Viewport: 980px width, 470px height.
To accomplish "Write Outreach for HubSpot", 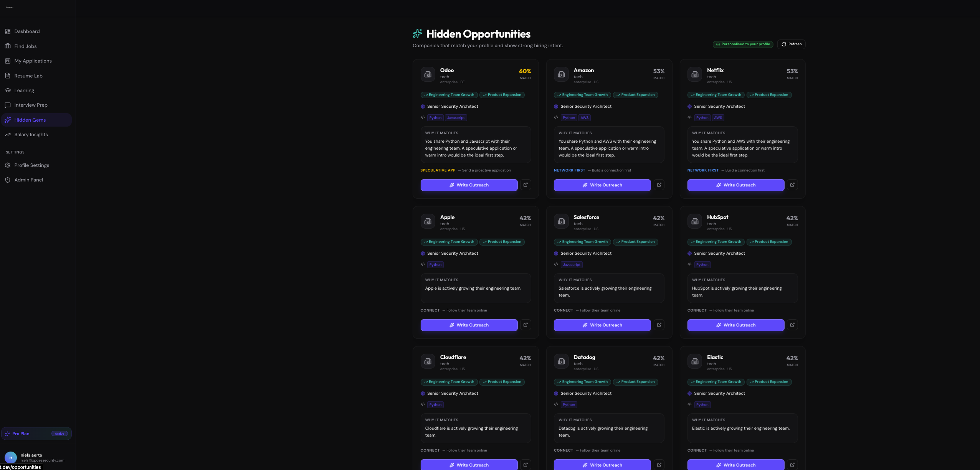I will click(x=735, y=325).
